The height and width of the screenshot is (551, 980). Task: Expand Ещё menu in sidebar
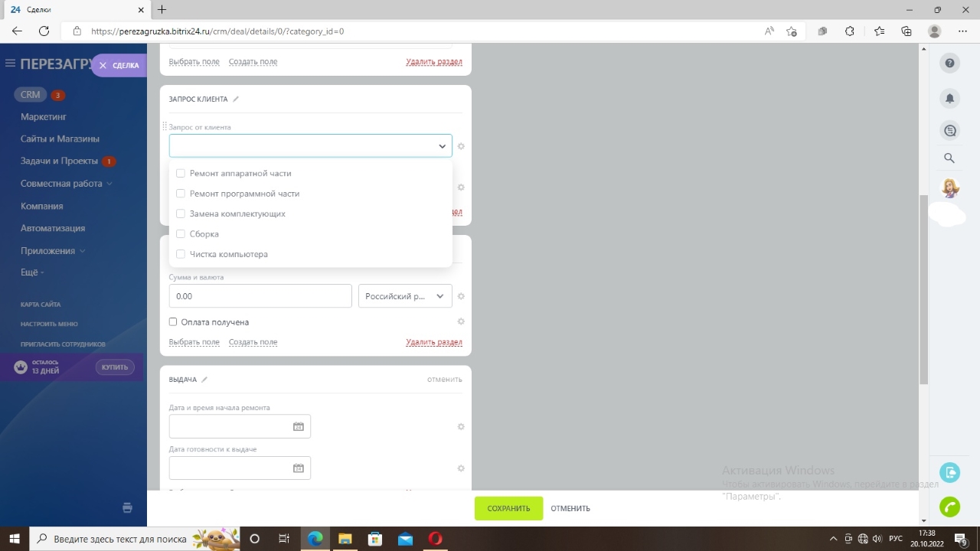pos(32,272)
